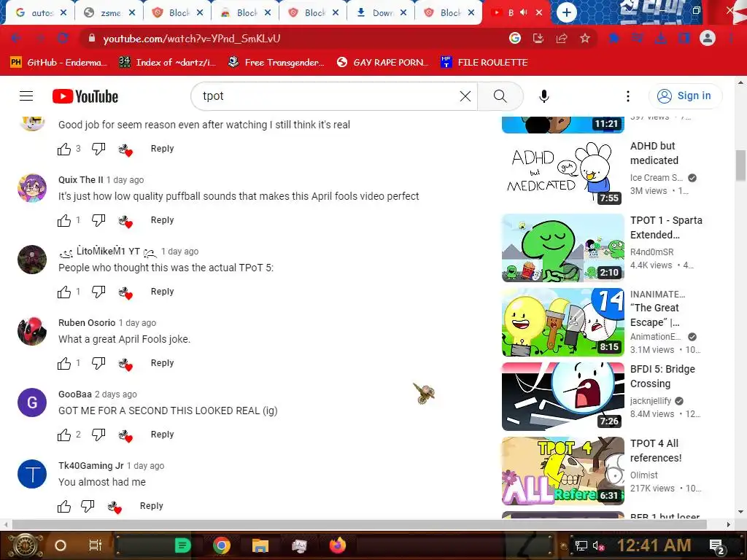Click creator heart icon on Quix The II's comment
The height and width of the screenshot is (560, 747).
coord(125,222)
